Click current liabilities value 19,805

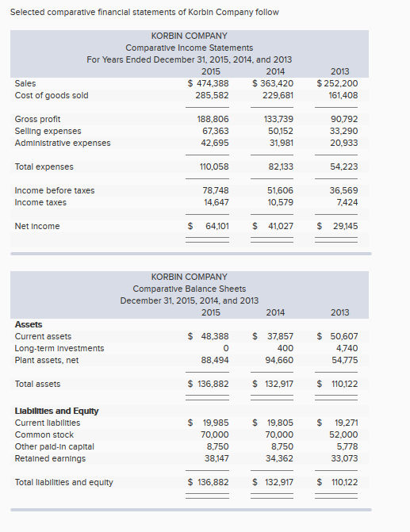coord(281,423)
